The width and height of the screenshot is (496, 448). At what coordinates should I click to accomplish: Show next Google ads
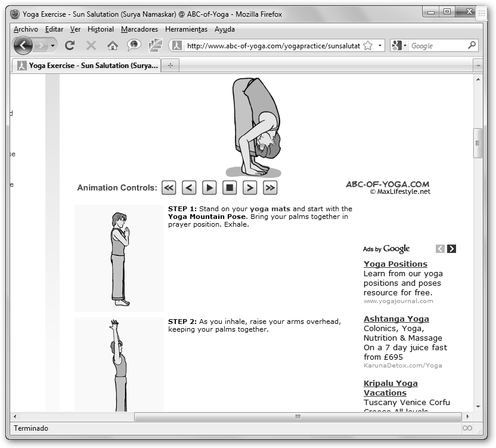coord(451,249)
